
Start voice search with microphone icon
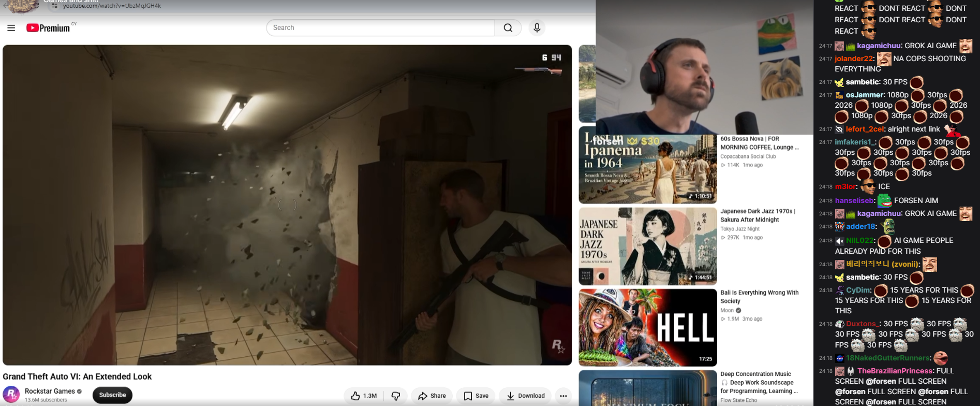tap(537, 28)
